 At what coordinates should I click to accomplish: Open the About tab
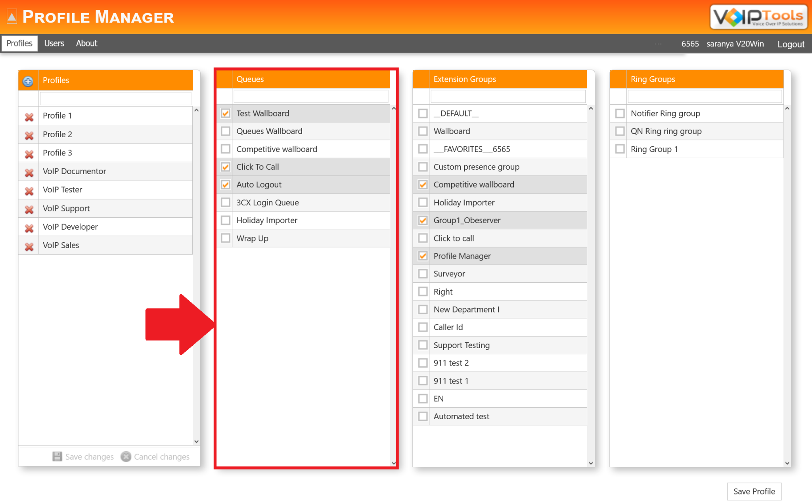tap(86, 43)
